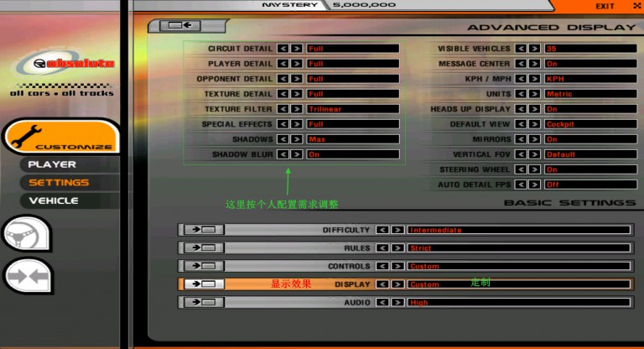Next Vertical FOV option arrow
Screen dimensions: 644x349
pyautogui.click(x=534, y=154)
